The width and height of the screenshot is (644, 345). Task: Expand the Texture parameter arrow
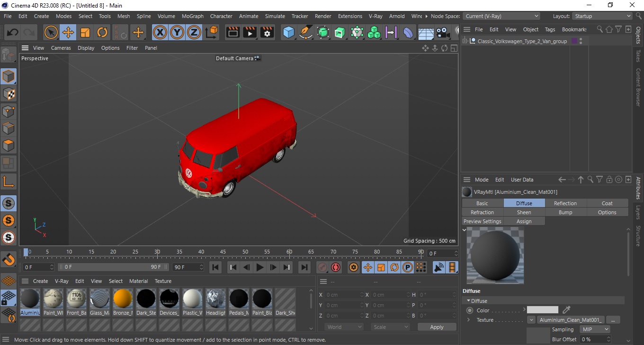tap(468, 320)
